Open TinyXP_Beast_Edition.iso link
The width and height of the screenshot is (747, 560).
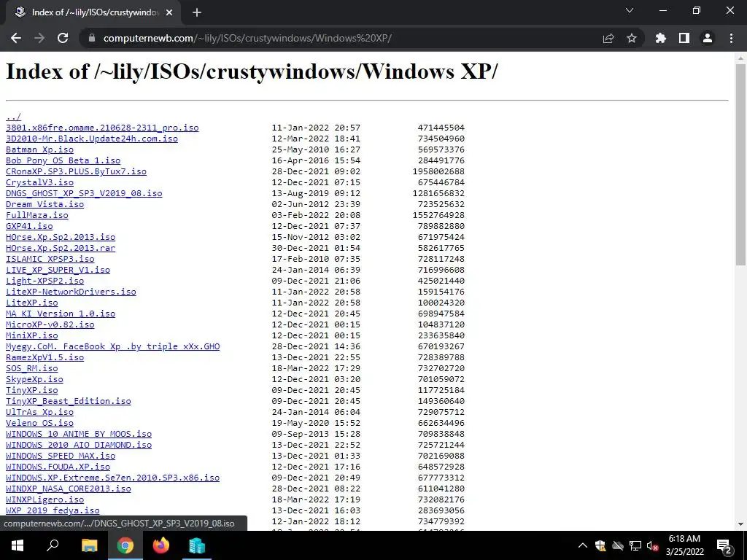point(68,402)
